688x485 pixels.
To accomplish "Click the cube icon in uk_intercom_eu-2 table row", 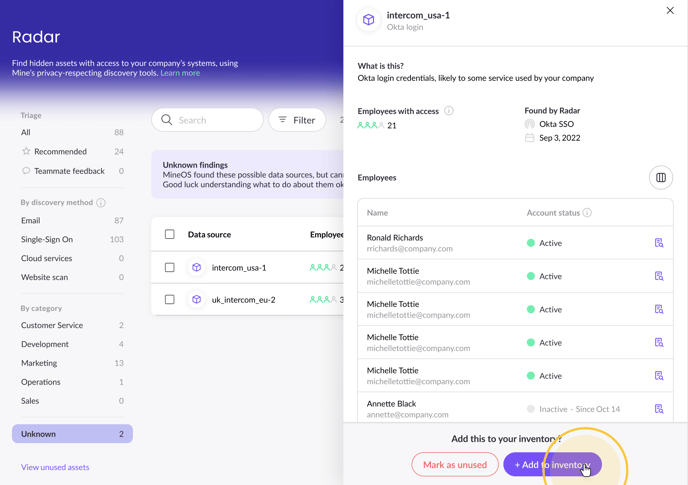I will [x=197, y=299].
